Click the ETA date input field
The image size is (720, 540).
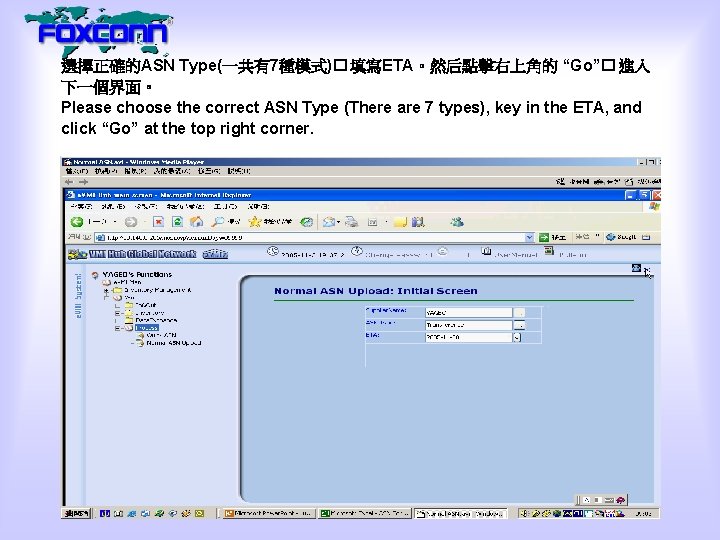click(468, 337)
